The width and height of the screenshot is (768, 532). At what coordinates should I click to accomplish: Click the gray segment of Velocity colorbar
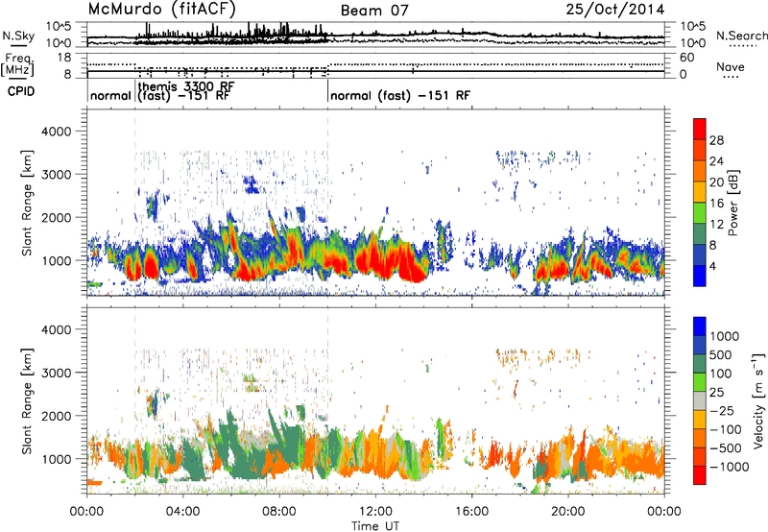tap(700, 400)
